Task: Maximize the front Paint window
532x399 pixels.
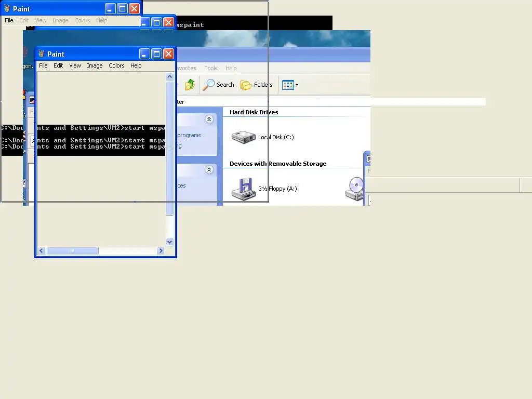Action: pyautogui.click(x=156, y=54)
